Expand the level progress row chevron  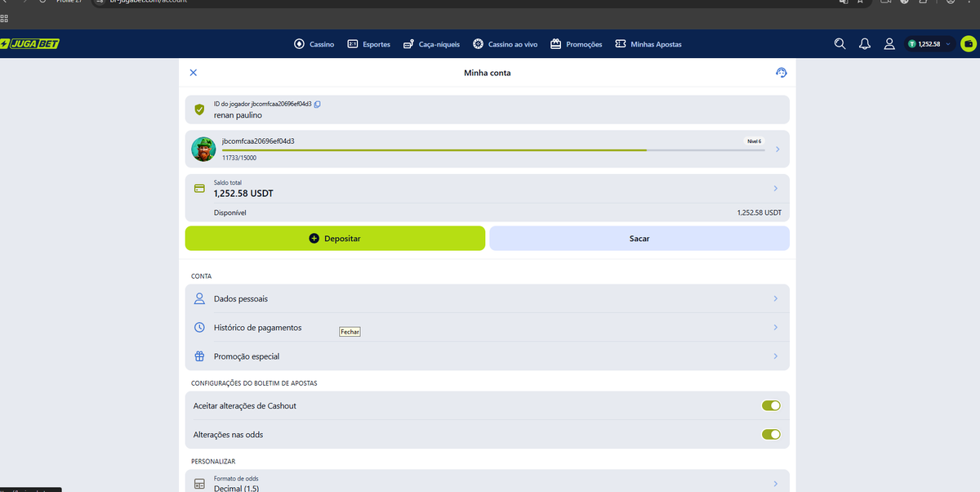pos(777,150)
